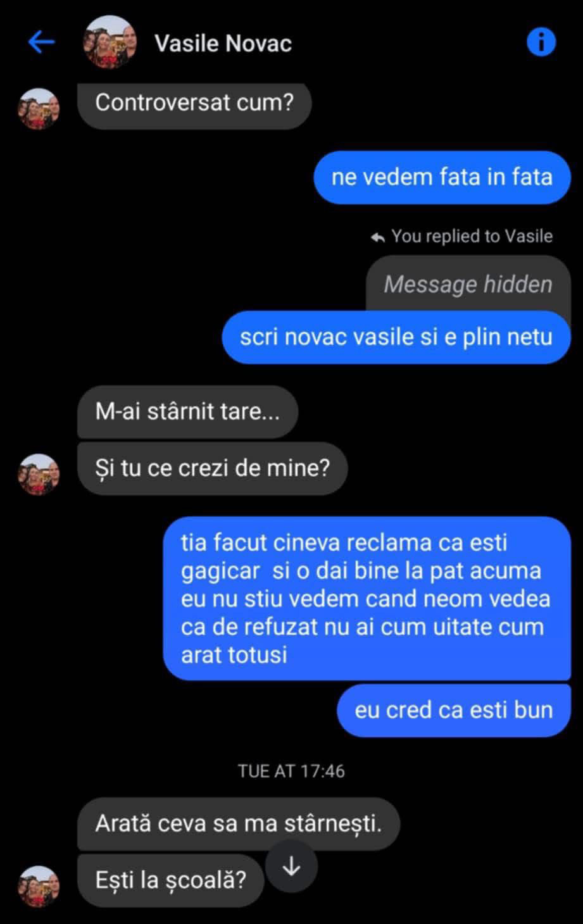Tap the reply arrow icon beside 'You replied to Vasile'
Viewport: 583px width, 924px height.
click(x=378, y=237)
